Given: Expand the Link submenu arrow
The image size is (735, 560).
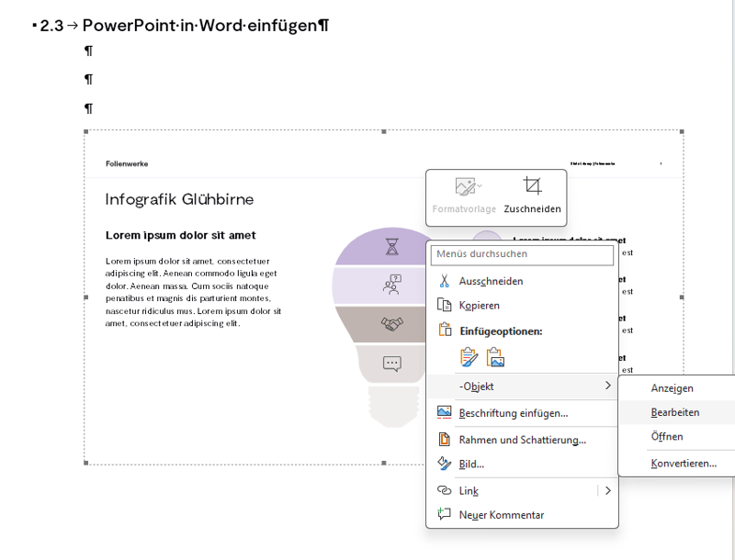Looking at the screenshot, I should (x=608, y=490).
